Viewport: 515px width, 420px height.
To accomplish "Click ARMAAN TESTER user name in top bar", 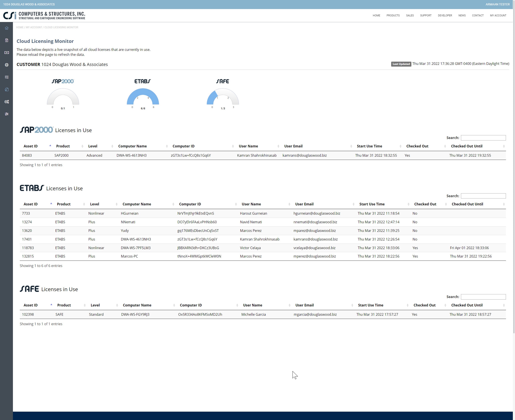I will point(497,4).
